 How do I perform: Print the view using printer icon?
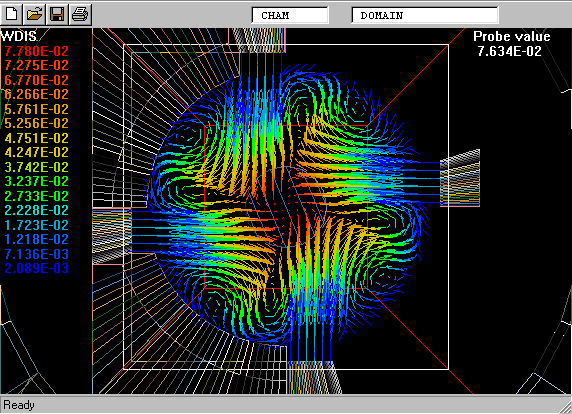(x=80, y=14)
